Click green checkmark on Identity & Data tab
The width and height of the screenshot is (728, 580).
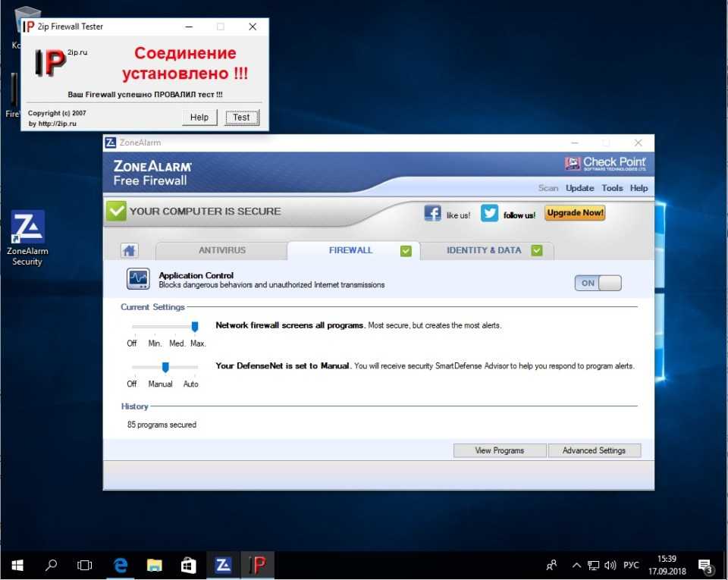pyautogui.click(x=537, y=251)
